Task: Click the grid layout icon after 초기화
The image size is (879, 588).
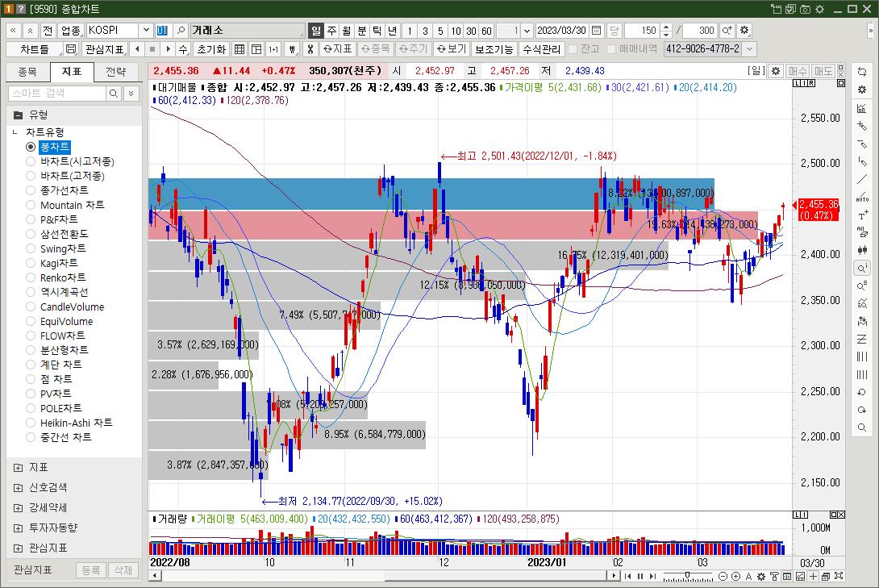Action: coord(240,49)
